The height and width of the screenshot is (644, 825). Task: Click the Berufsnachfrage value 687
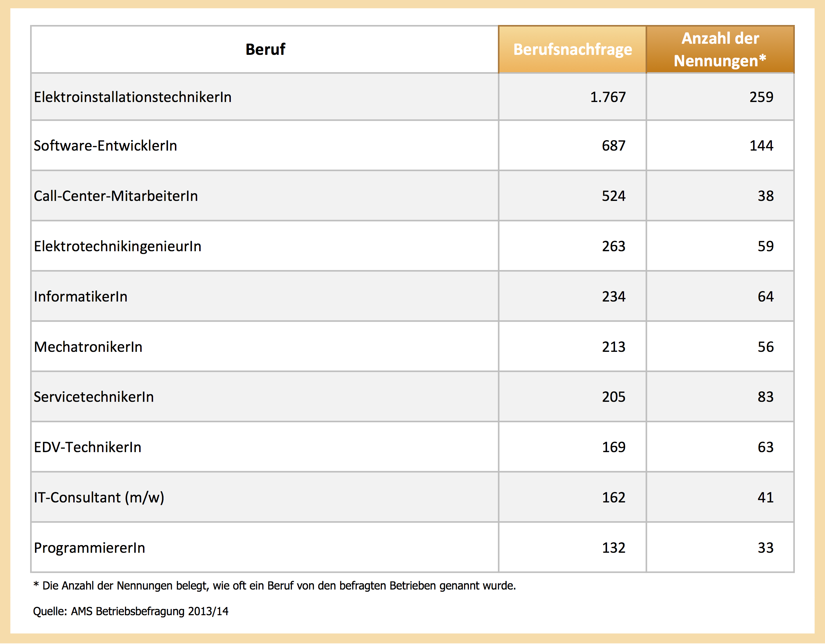coord(614,146)
